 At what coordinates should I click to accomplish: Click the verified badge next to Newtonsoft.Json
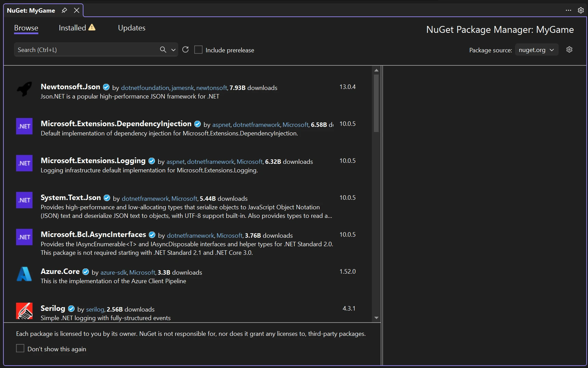pyautogui.click(x=106, y=87)
